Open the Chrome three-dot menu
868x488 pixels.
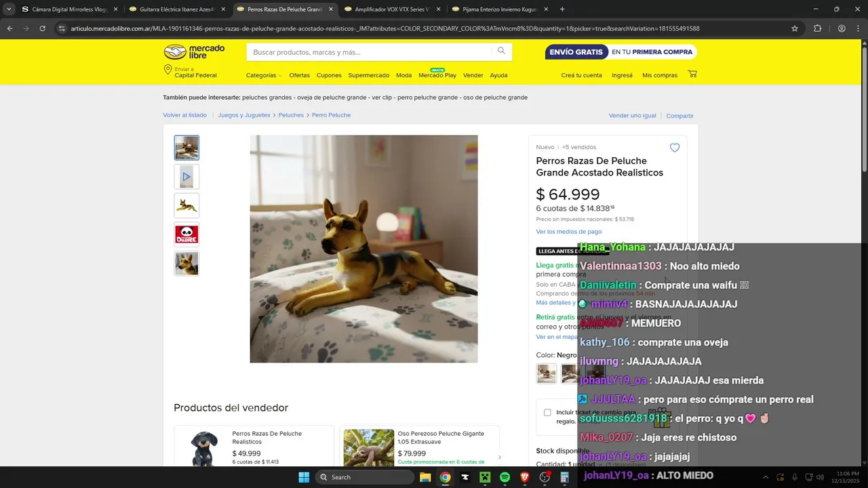(x=858, y=28)
